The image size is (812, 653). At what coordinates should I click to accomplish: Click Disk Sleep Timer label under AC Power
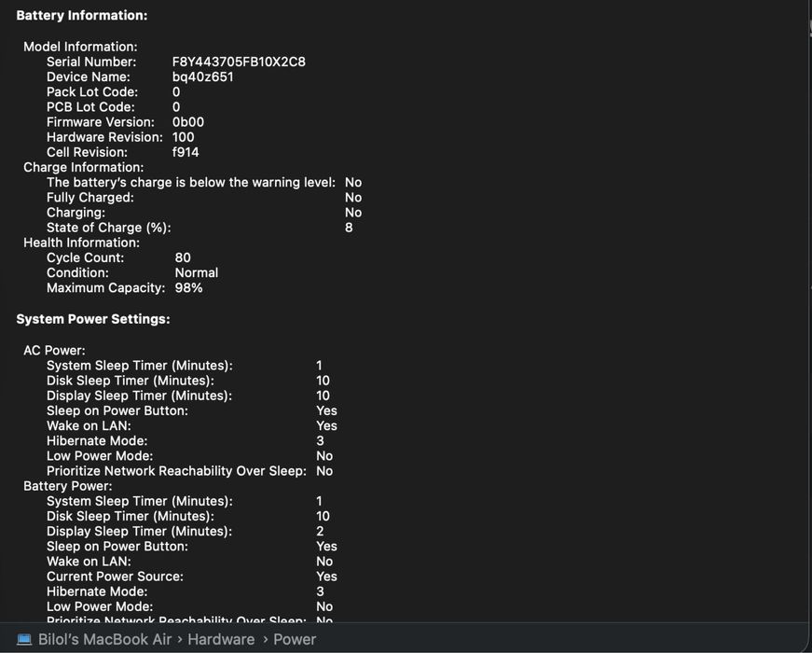pyautogui.click(x=131, y=380)
